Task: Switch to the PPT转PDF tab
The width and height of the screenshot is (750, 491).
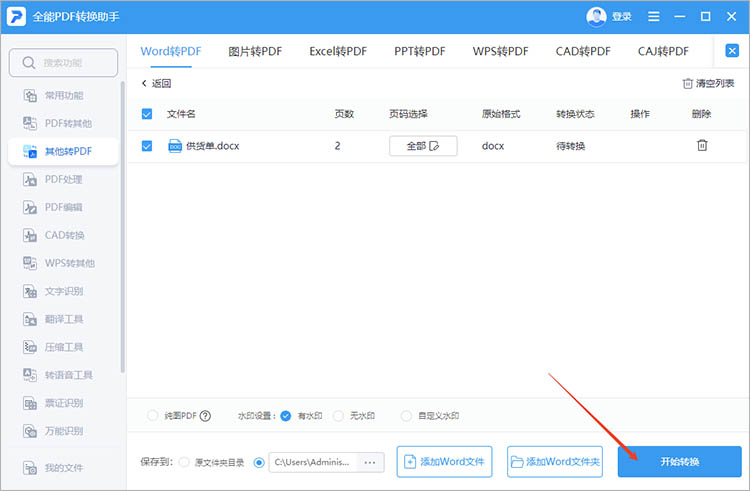Action: point(419,51)
